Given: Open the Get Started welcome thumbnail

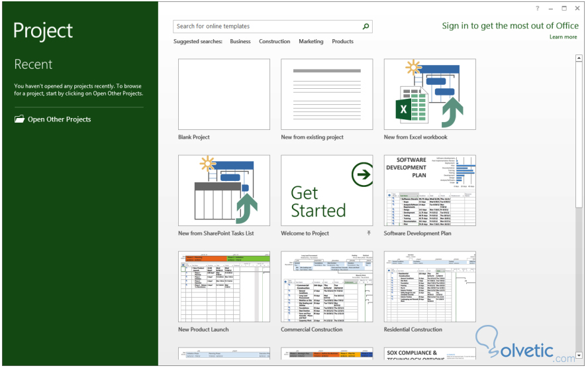Looking at the screenshot, I should tap(327, 190).
